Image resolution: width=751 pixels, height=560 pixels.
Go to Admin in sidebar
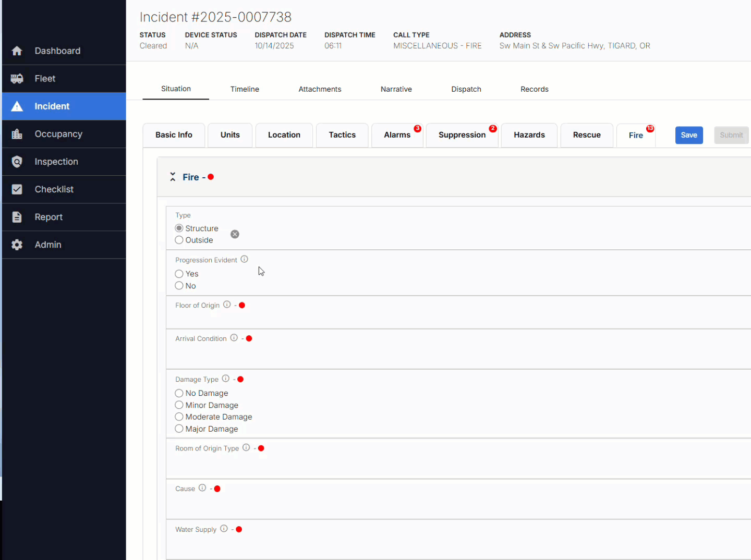(64, 245)
